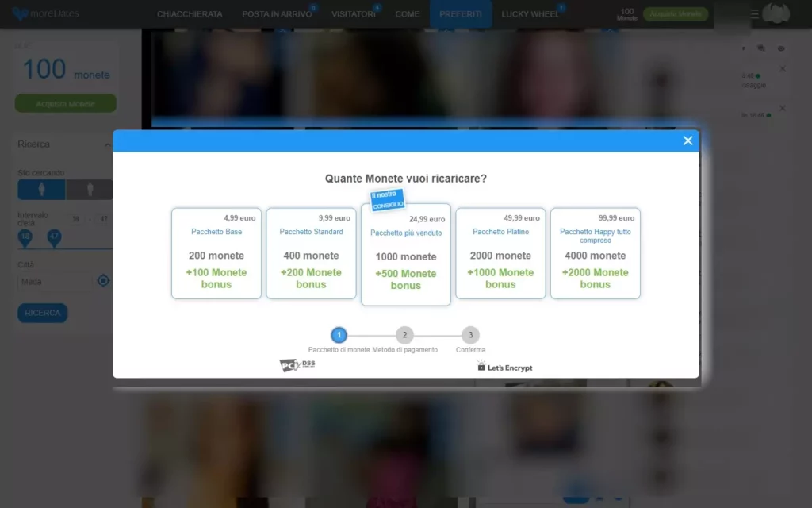Choose the Pacchetto Standard 400 monete package
The height and width of the screenshot is (508, 812).
tap(311, 253)
